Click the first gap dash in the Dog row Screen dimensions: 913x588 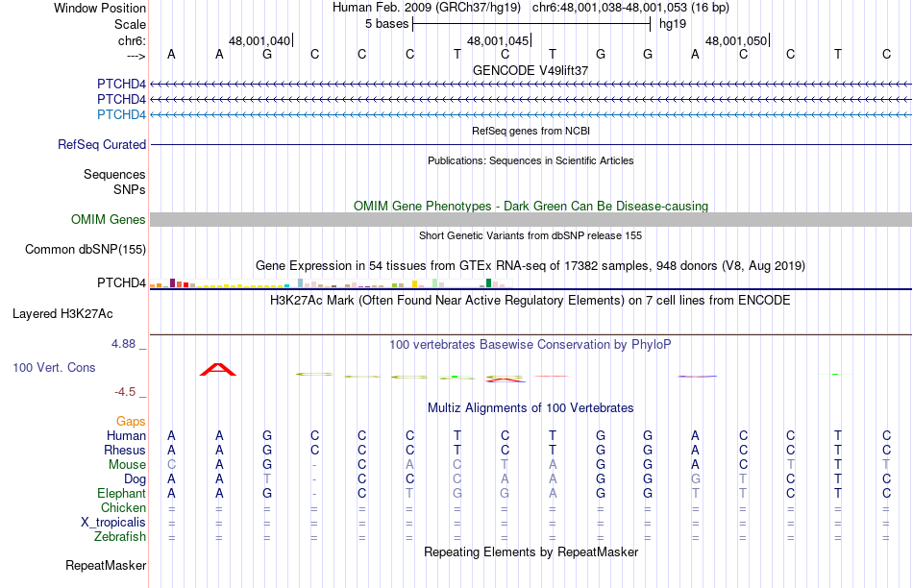314,479
